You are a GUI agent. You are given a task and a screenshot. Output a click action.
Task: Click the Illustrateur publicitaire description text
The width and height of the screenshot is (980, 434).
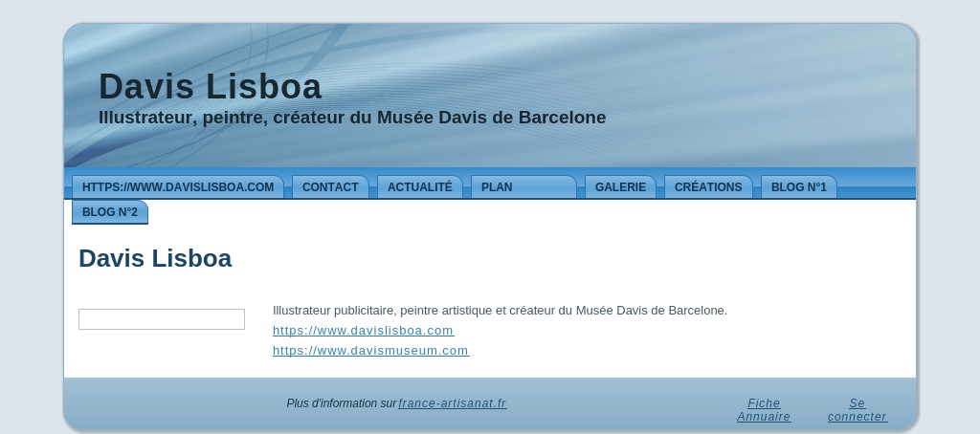tap(500, 311)
